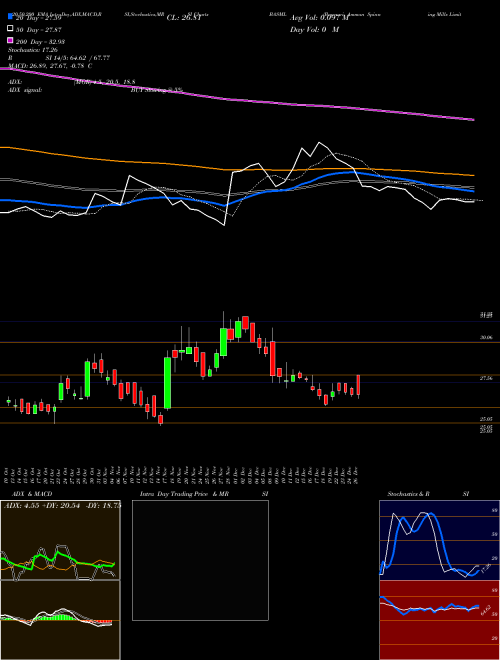The image size is (500, 660).
Task: Click the 'CL: 26.81' closing price label
Action: pos(184,18)
